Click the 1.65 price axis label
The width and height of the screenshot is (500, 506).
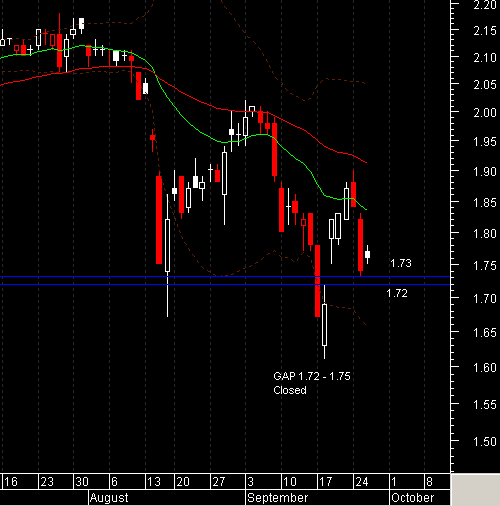click(x=485, y=333)
